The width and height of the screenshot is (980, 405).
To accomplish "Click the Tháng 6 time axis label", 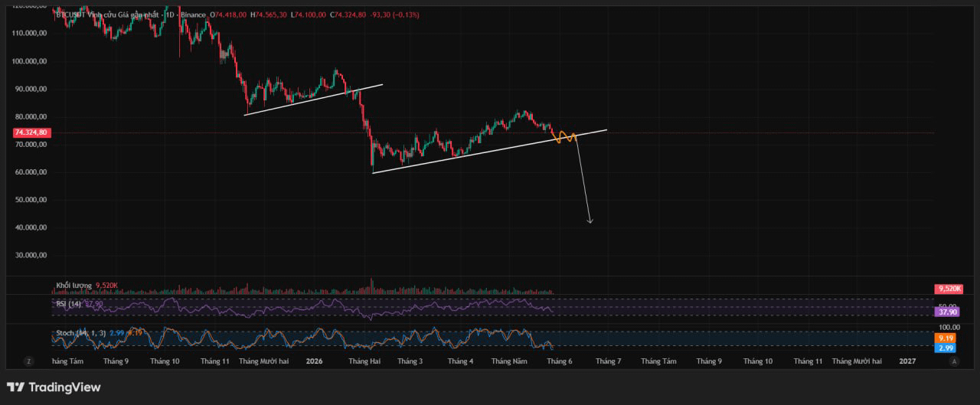I will tap(559, 361).
